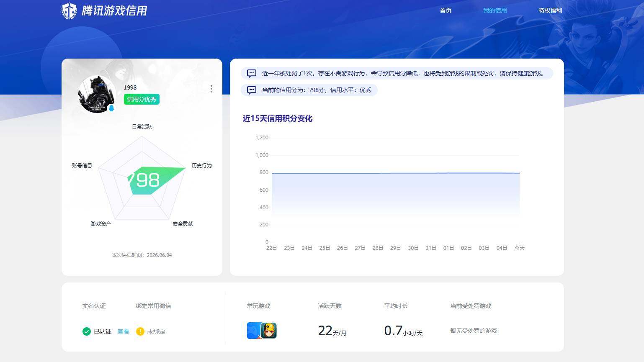Open the 首页 navigation tab

[446, 10]
